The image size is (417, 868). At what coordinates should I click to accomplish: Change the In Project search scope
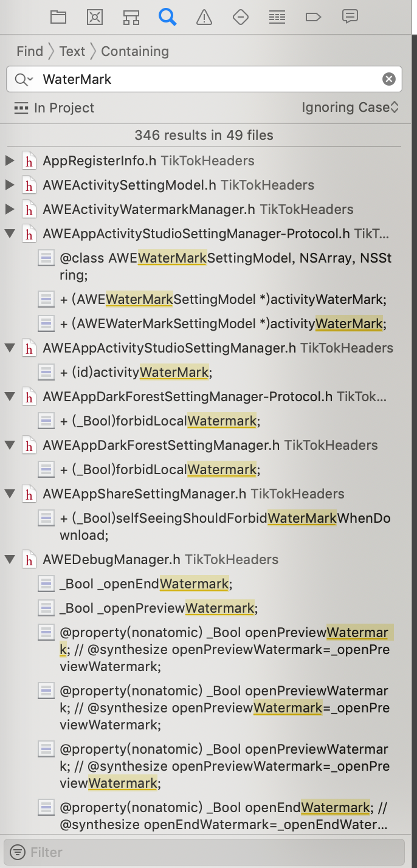point(54,108)
